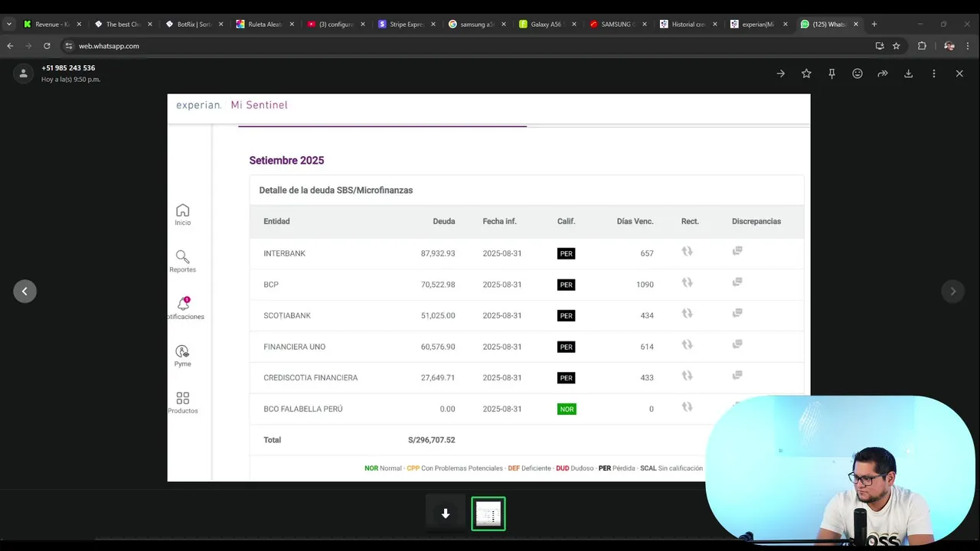Close the Stripe Express tab
The width and height of the screenshot is (980, 551).
[433, 24]
